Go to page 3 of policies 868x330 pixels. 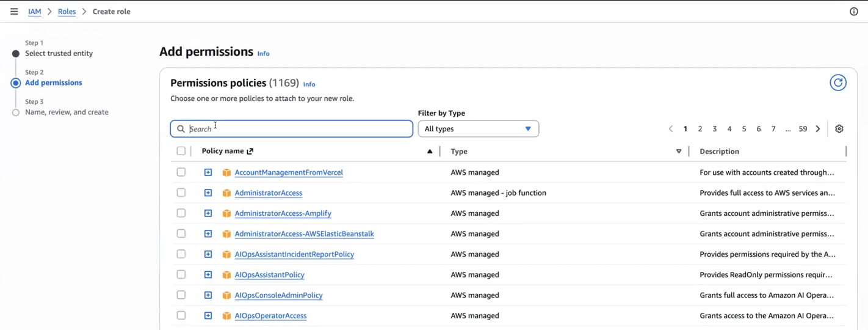715,129
